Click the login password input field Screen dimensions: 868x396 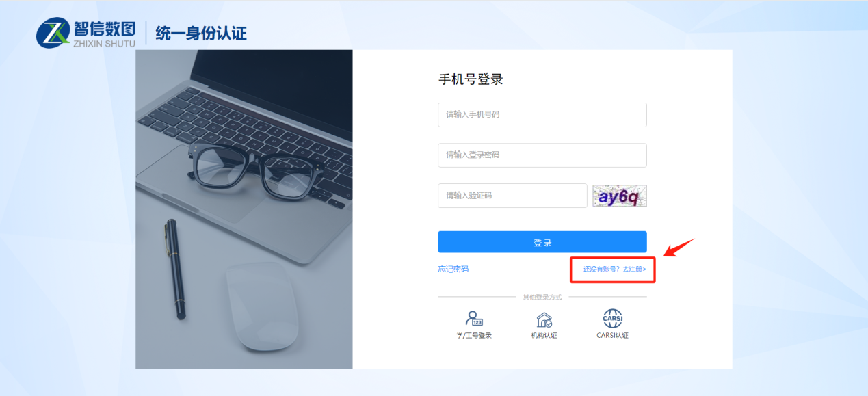[x=542, y=155]
